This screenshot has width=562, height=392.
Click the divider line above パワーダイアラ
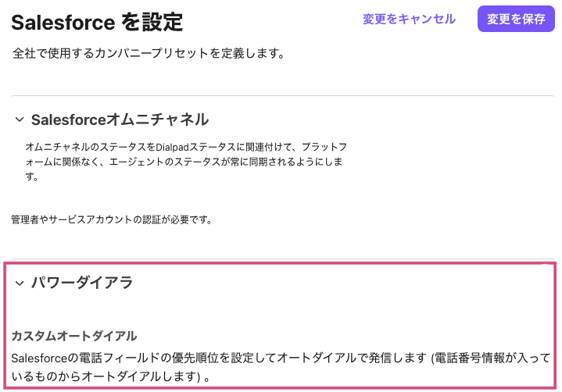(x=281, y=259)
